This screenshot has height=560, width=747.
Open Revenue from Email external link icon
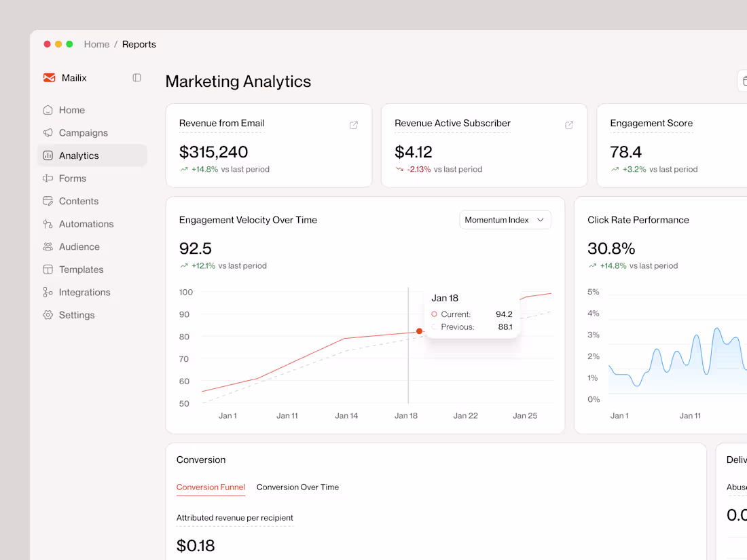(x=354, y=125)
